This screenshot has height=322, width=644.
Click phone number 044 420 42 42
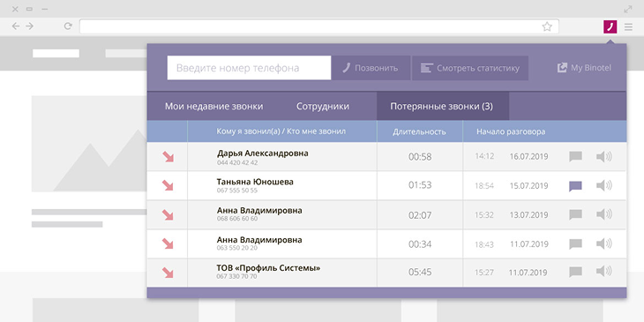pos(237,162)
